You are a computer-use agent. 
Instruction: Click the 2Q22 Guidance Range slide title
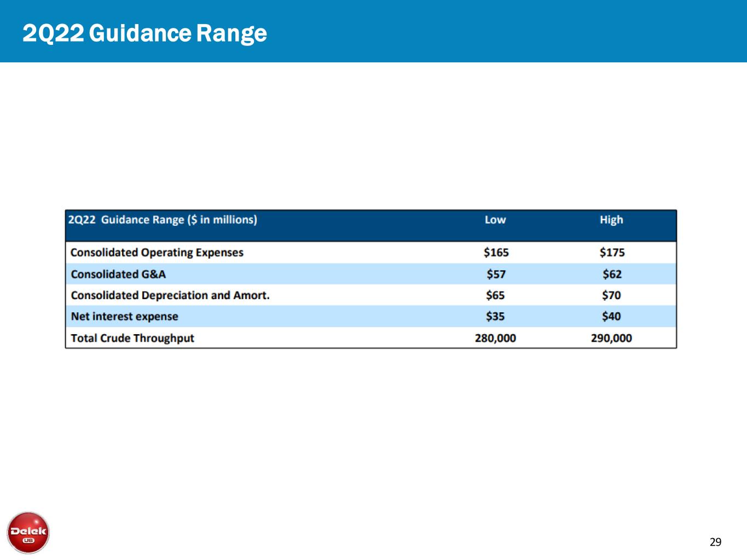(144, 33)
